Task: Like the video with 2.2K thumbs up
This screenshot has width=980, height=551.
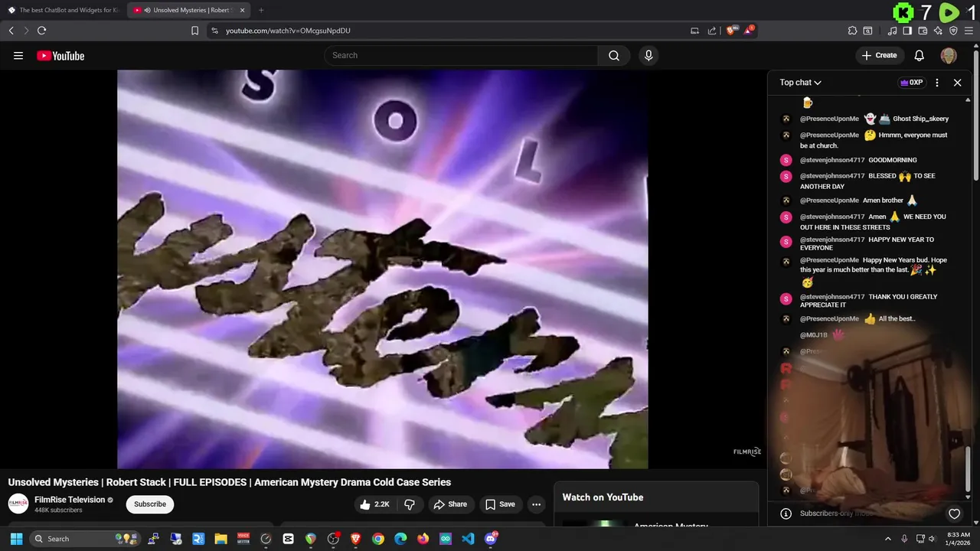Action: click(x=375, y=504)
